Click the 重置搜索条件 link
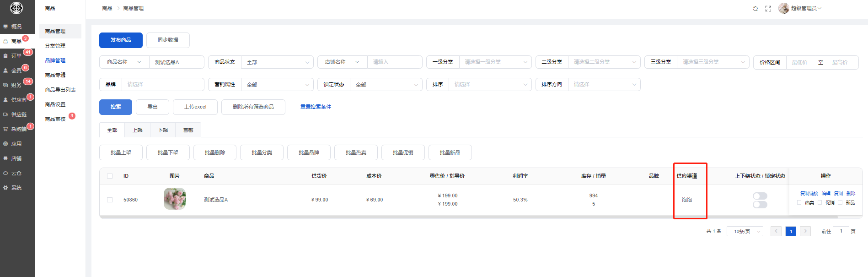The height and width of the screenshot is (277, 868). (316, 107)
